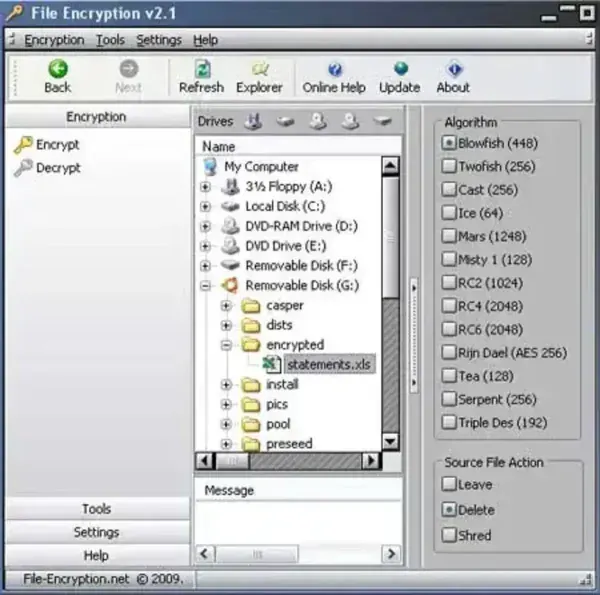Choose the second icon in Drives bar
The height and width of the screenshot is (595, 600).
pos(285,122)
